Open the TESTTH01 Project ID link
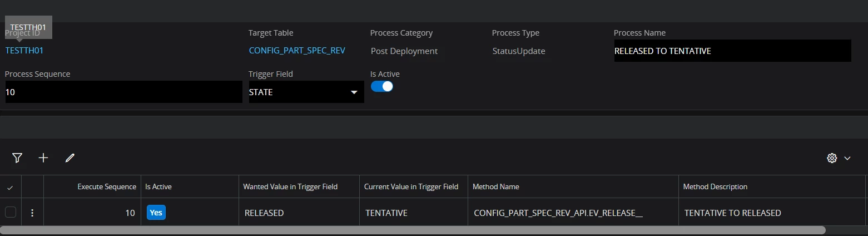 pos(24,51)
